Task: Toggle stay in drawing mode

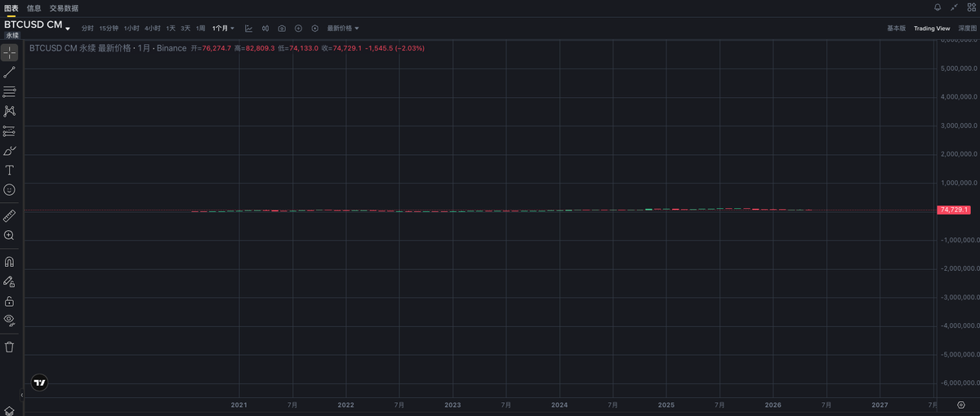Action: 9,281
